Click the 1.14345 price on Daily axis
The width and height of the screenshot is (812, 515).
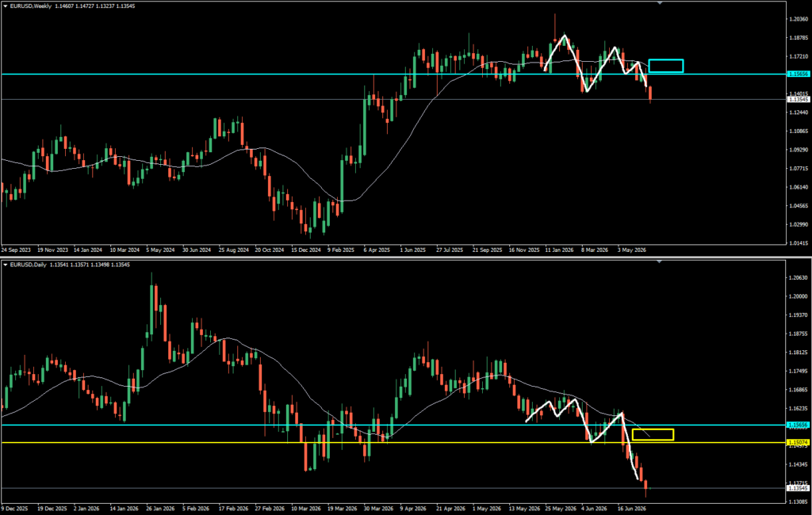point(799,464)
